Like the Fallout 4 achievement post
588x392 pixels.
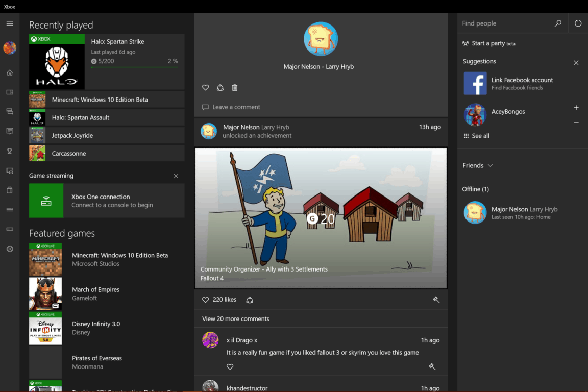[206, 300]
